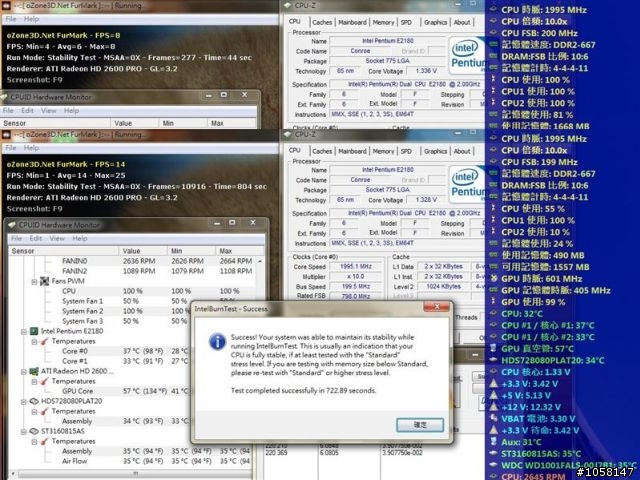The image size is (640, 480).
Task: Collapse the ST3160815AS tree node
Action: [24, 431]
